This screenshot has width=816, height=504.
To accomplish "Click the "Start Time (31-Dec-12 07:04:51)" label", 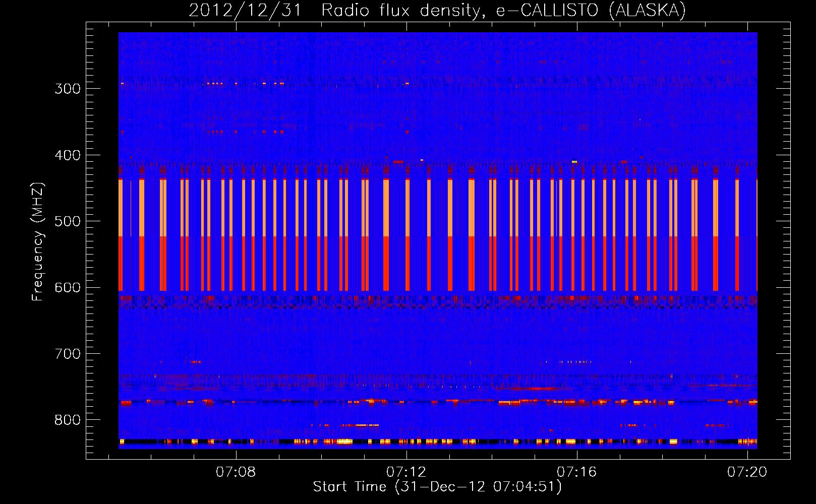I will tap(437, 487).
